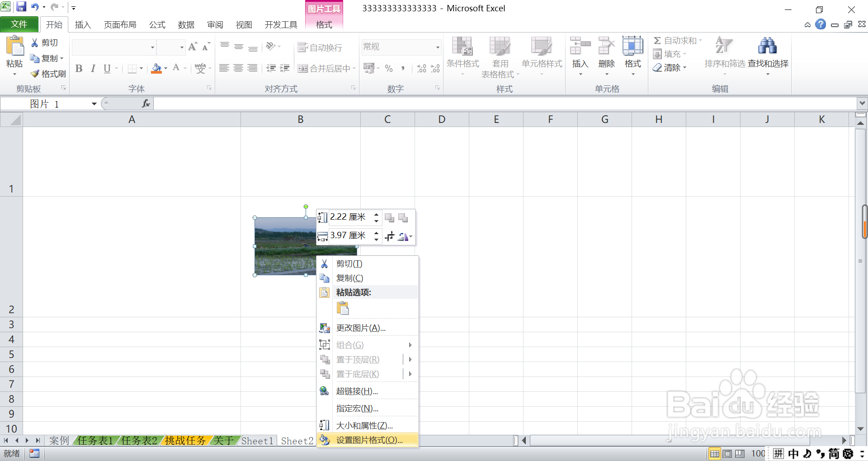
Task: Select 设置图片格式 from context menu
Action: tap(368, 440)
